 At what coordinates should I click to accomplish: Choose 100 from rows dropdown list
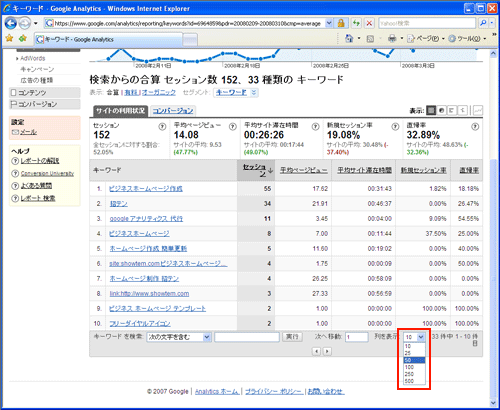tap(414, 367)
